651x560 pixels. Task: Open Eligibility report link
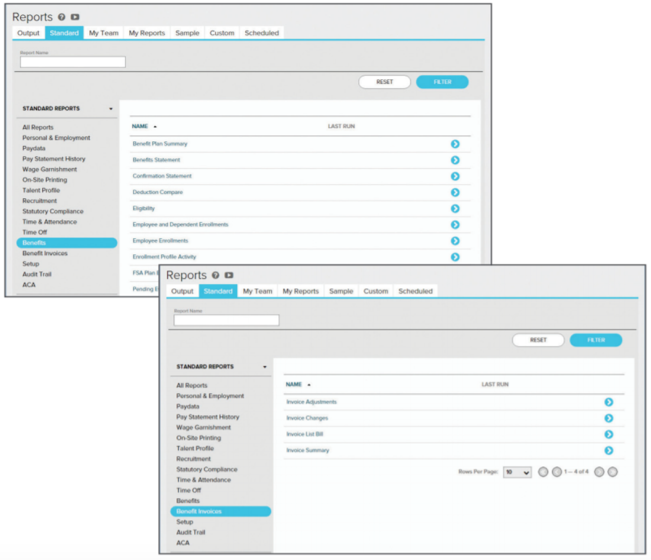(144, 208)
